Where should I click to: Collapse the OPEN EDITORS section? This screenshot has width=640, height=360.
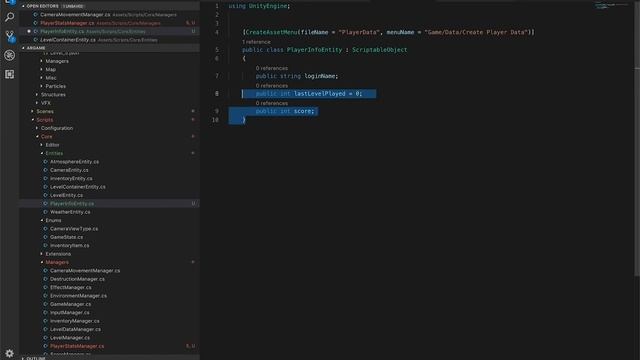click(x=23, y=6)
